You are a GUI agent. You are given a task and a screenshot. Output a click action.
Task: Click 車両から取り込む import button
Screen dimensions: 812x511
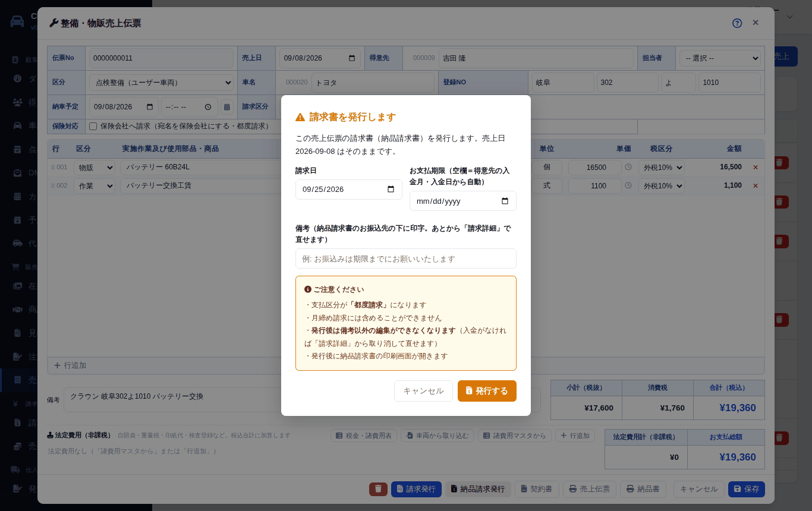point(438,436)
